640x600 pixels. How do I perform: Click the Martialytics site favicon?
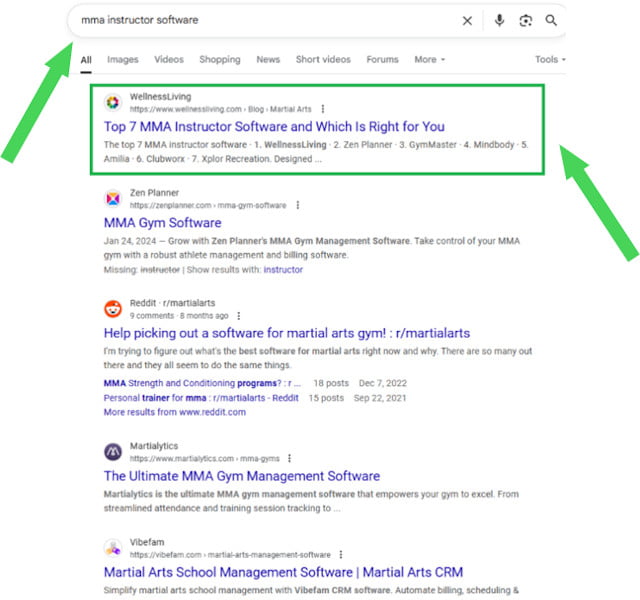point(113,452)
